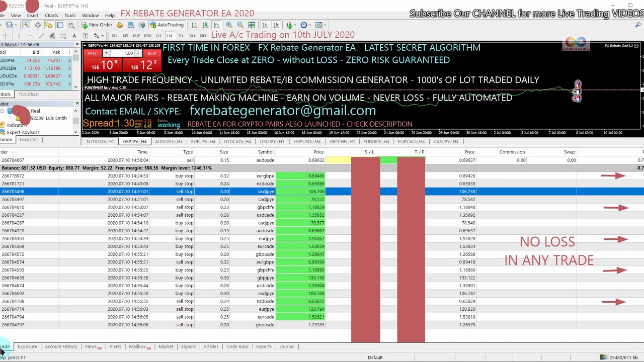Viewport: 644px width, 362px height.
Task: Switch chart timeframe to M15
Action: tap(136, 36)
